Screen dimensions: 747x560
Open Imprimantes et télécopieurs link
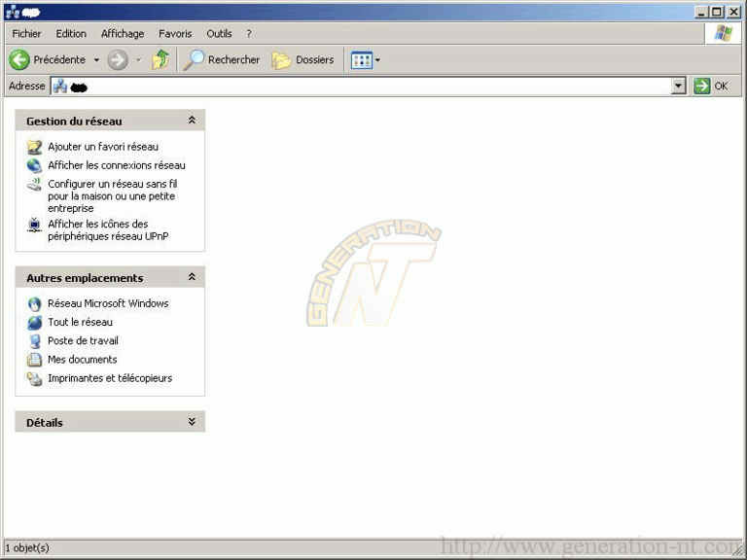click(110, 378)
